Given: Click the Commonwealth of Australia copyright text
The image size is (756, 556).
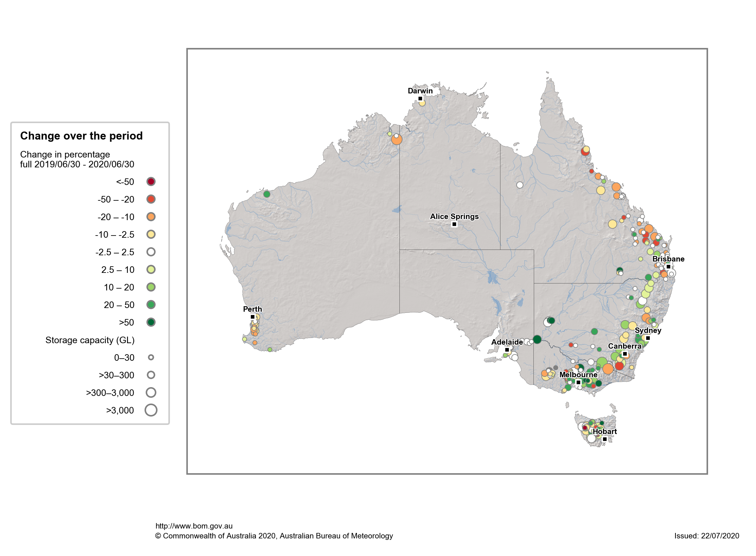Looking at the screenshot, I should [274, 536].
